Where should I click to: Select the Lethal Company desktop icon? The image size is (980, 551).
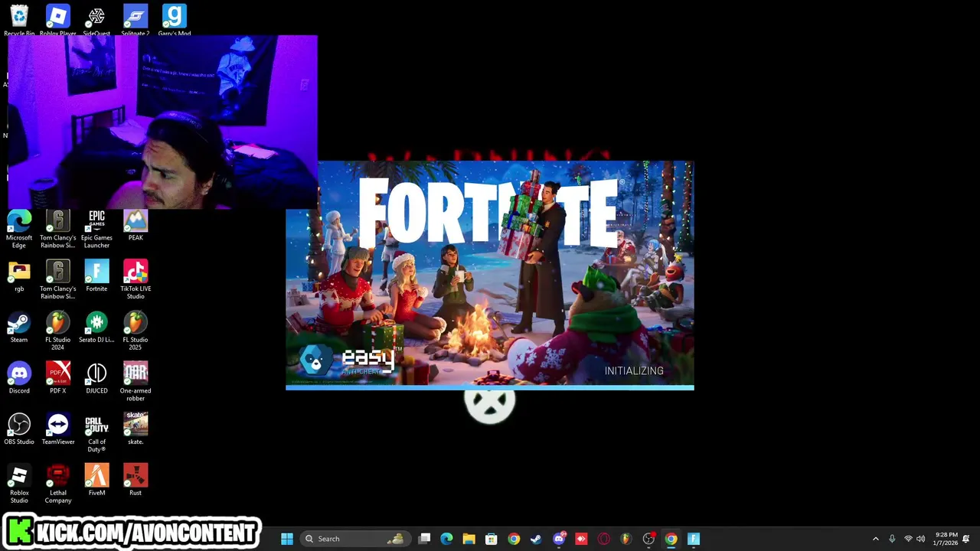click(57, 484)
